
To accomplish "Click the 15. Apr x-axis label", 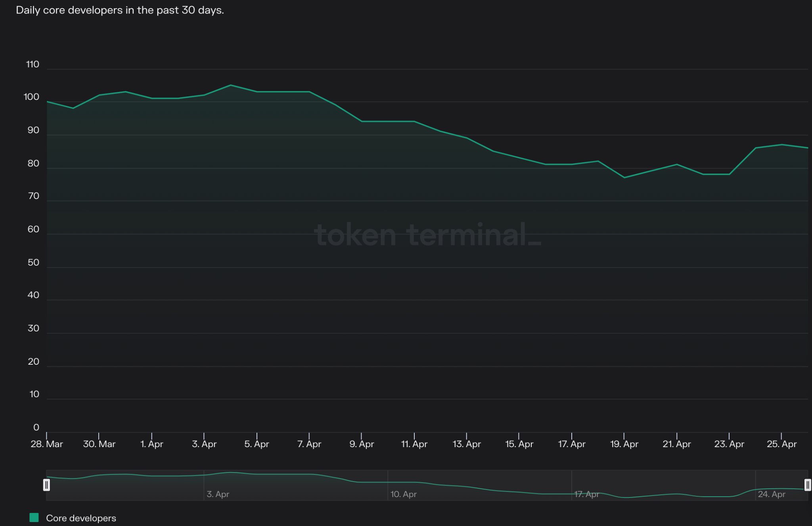I will [519, 444].
